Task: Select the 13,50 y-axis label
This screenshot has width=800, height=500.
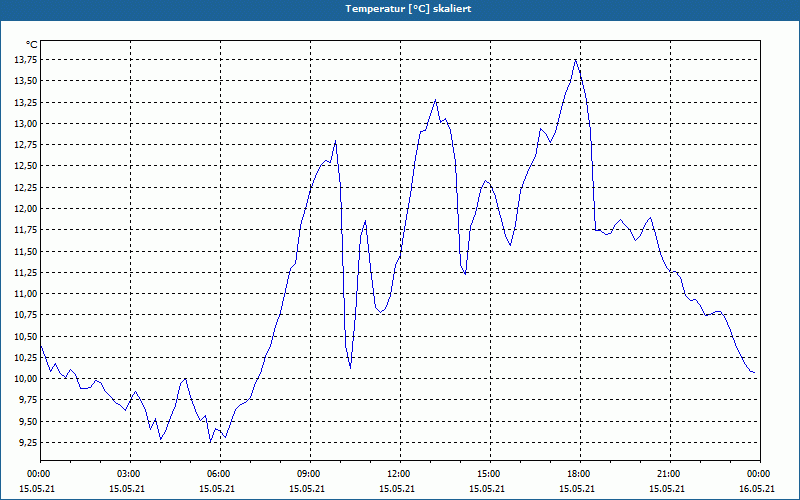Action: tap(27, 81)
